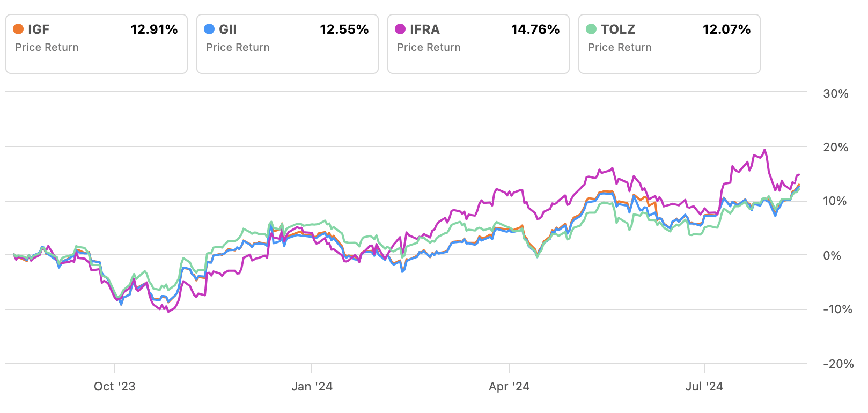Click the 12.91% IGF return value

pos(154,29)
